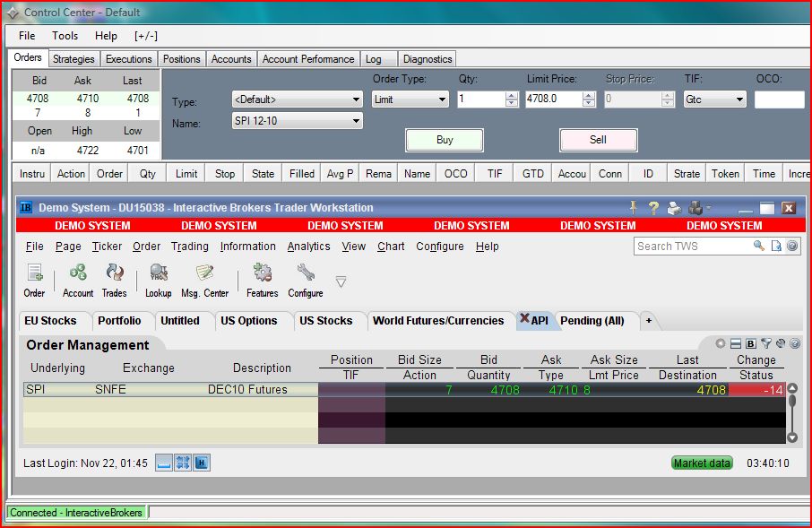Click the [+/-] menu item
Viewport: 812px width, 528px height.
[x=145, y=36]
